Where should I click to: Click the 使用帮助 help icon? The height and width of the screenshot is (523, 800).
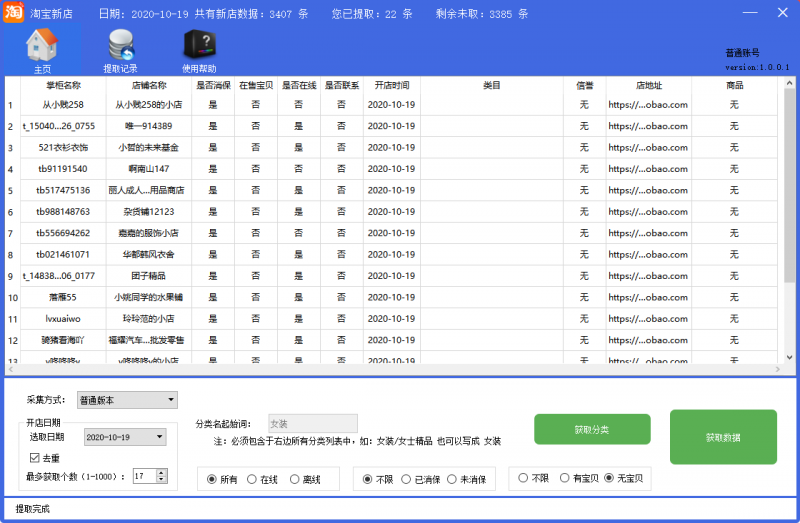tap(199, 49)
